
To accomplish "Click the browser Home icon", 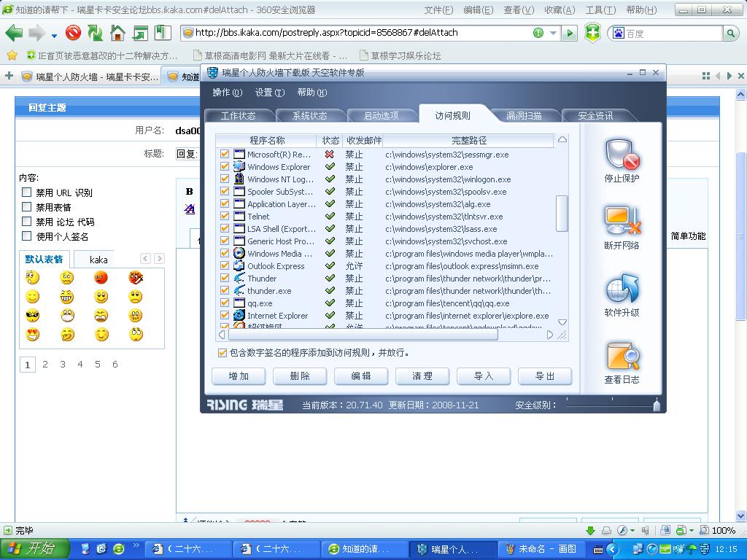I will click(x=117, y=33).
